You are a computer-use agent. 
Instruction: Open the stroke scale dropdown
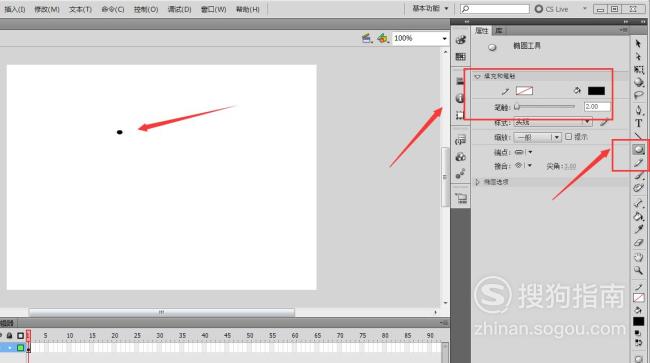tap(537, 137)
